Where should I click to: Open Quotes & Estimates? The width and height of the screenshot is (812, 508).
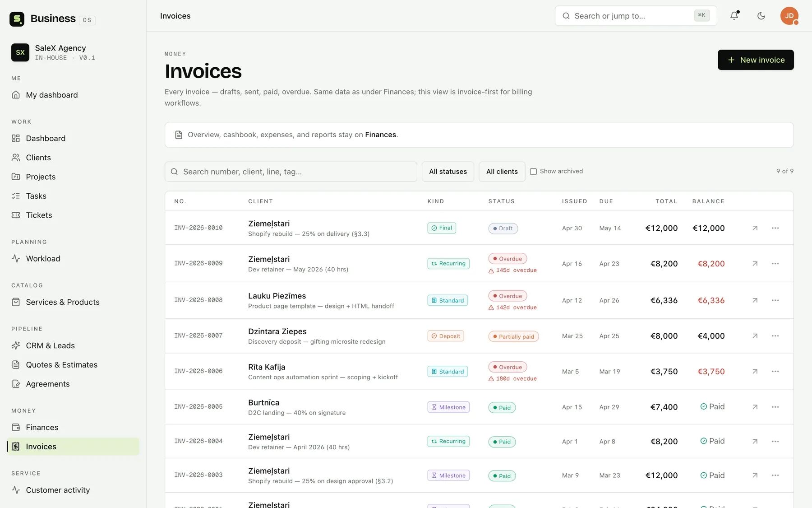tap(73, 365)
